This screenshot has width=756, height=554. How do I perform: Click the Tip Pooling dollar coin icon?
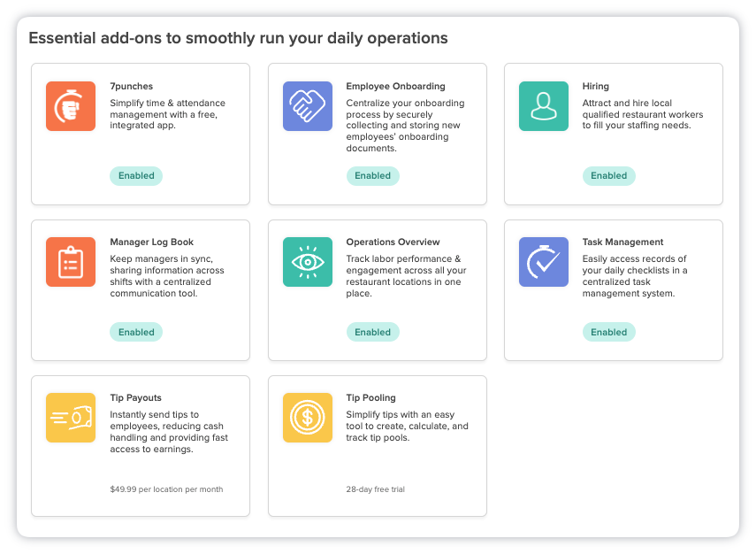[x=308, y=418]
